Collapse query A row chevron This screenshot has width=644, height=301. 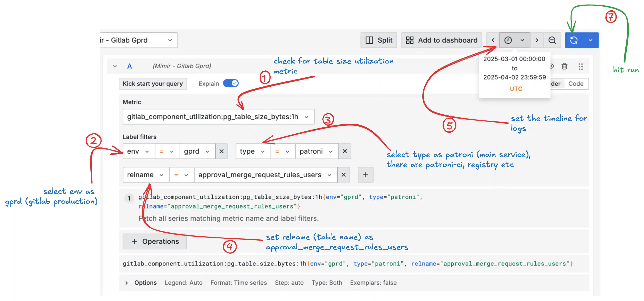(115, 66)
